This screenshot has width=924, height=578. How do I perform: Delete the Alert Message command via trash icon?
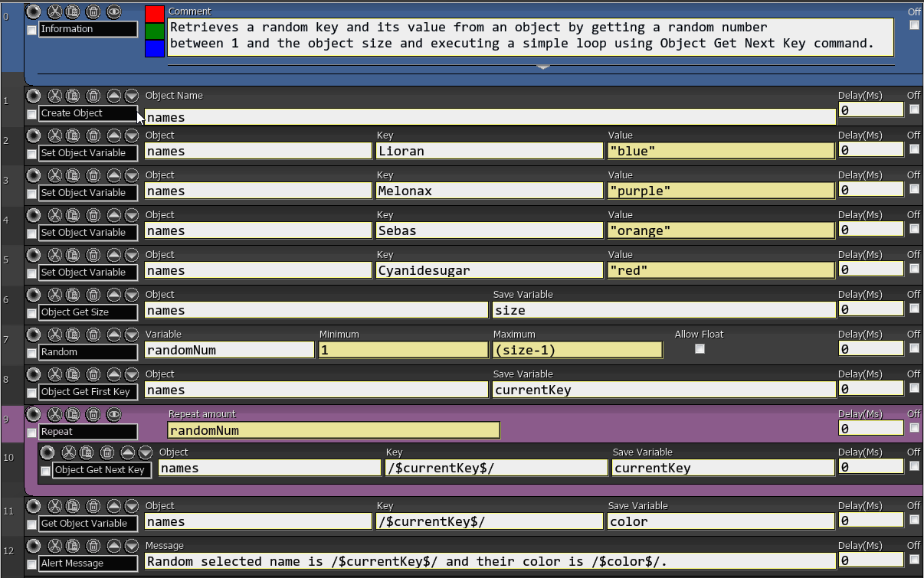[93, 546]
